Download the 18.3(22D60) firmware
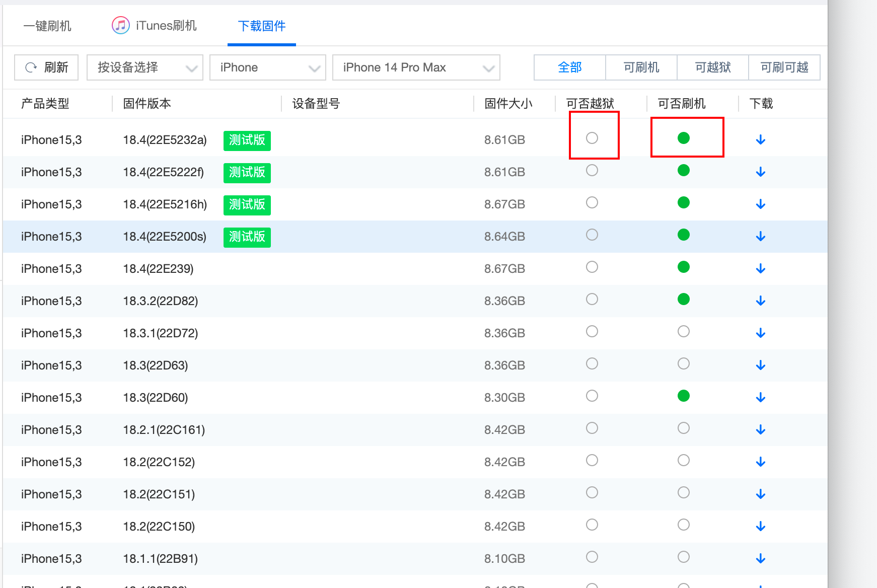Viewport: 877px width, 588px height. (760, 397)
